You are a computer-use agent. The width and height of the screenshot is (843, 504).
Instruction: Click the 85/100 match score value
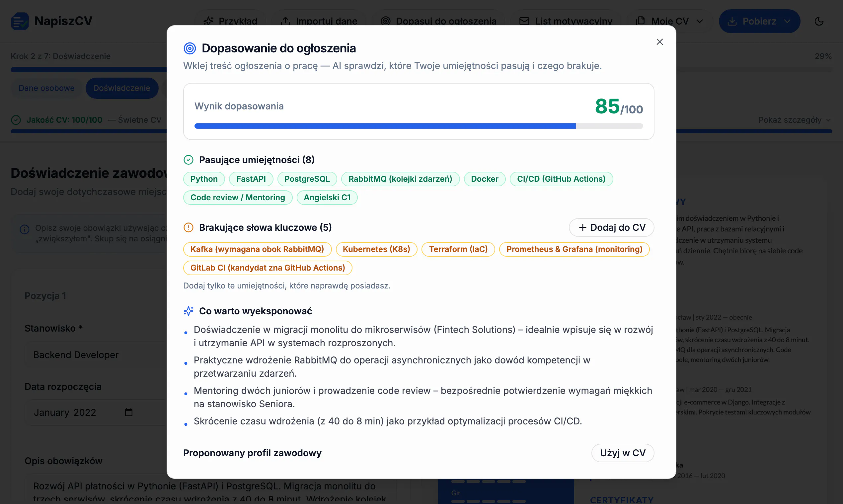[618, 106]
